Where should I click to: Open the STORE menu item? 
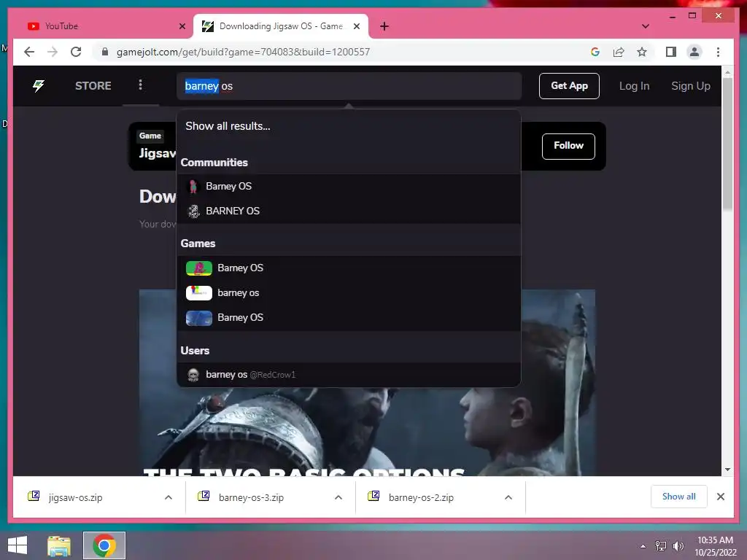click(x=93, y=86)
